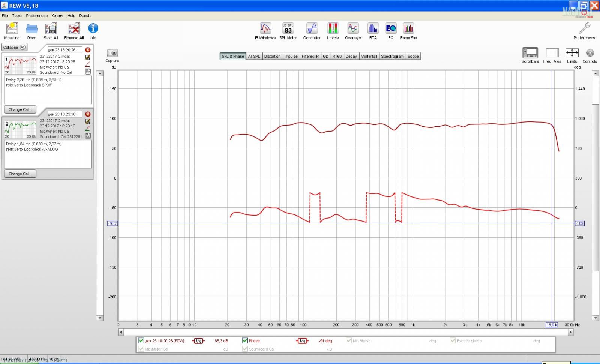Open SPL trace smoothing 1/6 selector
Viewport: 600px width, 364px height.
click(x=198, y=341)
